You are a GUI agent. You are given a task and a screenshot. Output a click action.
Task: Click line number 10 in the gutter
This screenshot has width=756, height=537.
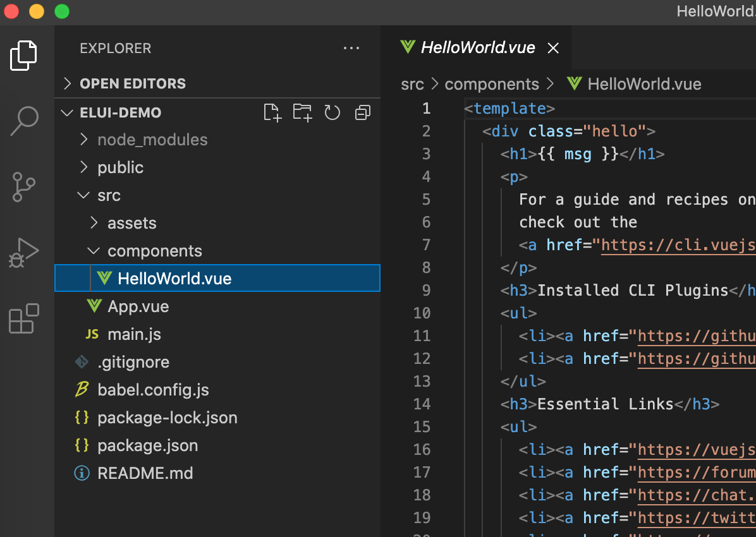(x=422, y=313)
